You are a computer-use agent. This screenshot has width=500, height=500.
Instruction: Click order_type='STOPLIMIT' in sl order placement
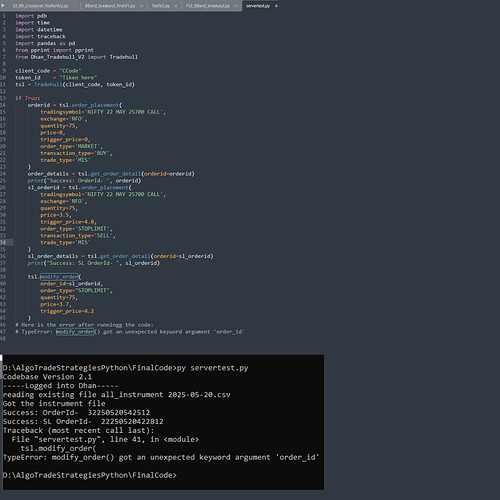tap(76, 229)
